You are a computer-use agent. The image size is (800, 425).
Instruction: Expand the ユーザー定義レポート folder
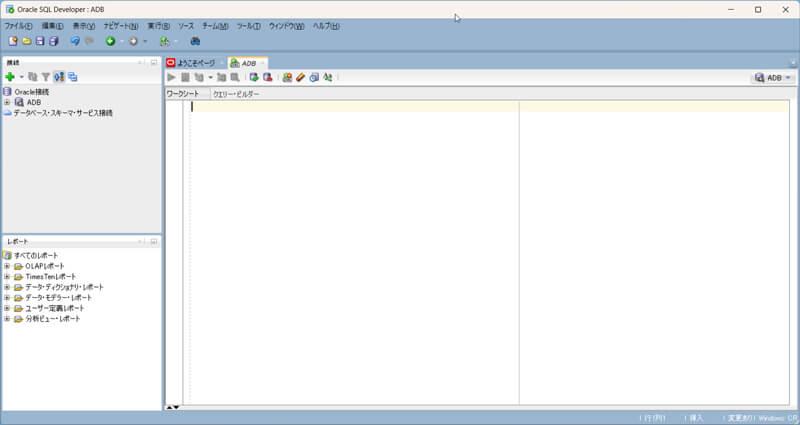click(x=7, y=308)
